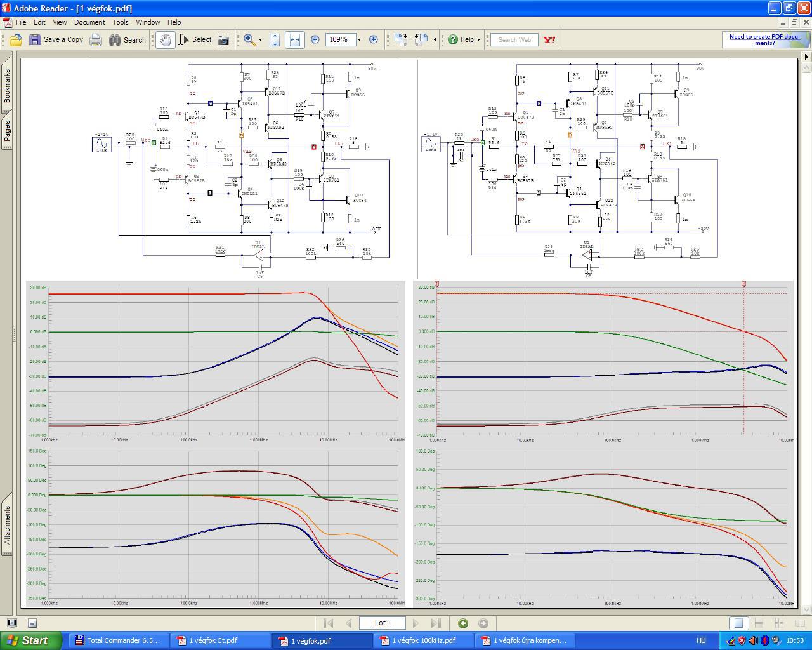Toggle the Fit Width view
This screenshot has height=650, width=812.
coord(294,39)
